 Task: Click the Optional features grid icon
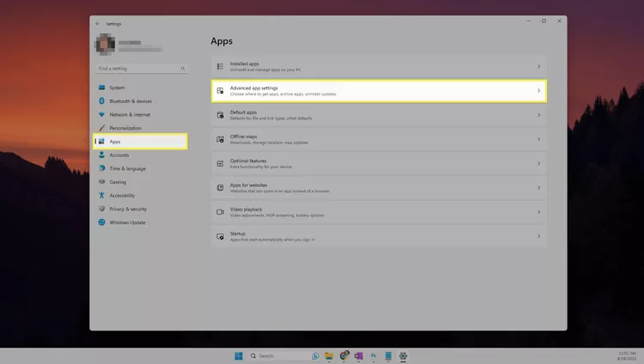click(x=220, y=163)
